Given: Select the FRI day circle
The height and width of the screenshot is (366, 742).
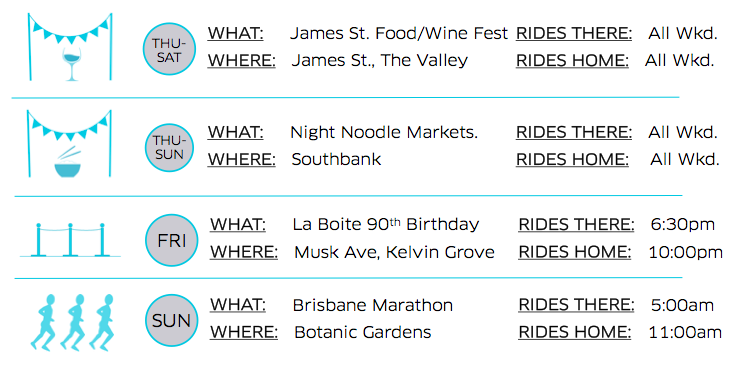Looking at the screenshot, I should pos(171,240).
